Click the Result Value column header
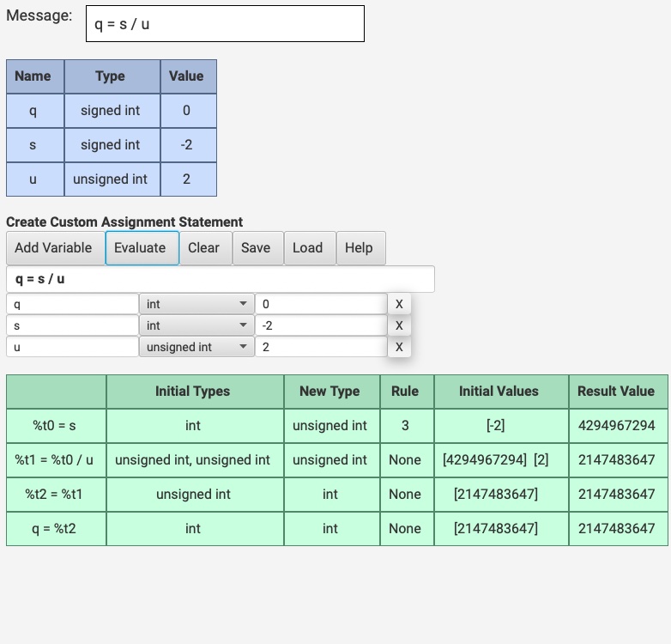671x644 pixels. (x=619, y=392)
